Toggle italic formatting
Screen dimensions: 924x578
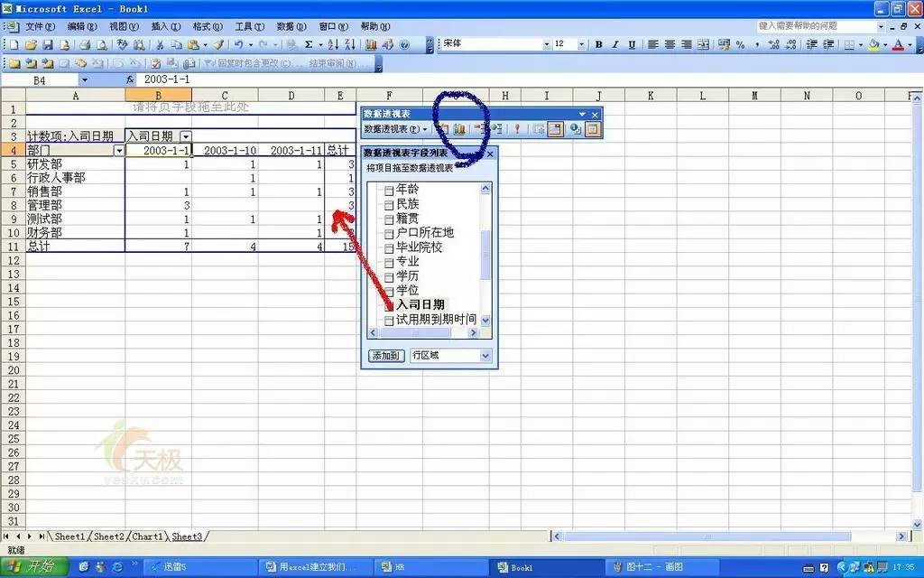pyautogui.click(x=614, y=42)
